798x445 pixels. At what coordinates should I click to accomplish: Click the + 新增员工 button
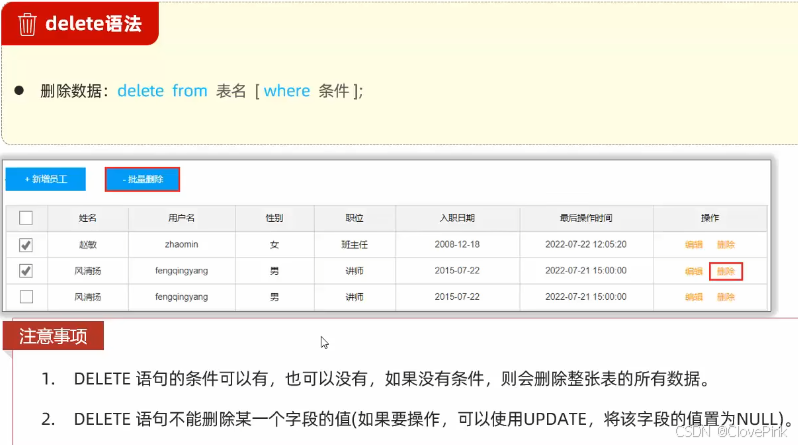pyautogui.click(x=46, y=179)
